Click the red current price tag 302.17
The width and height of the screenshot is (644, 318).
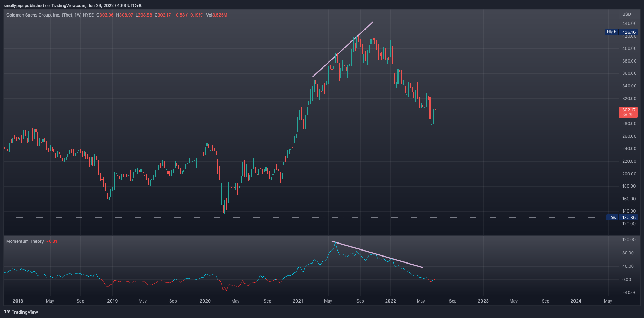pyautogui.click(x=628, y=112)
